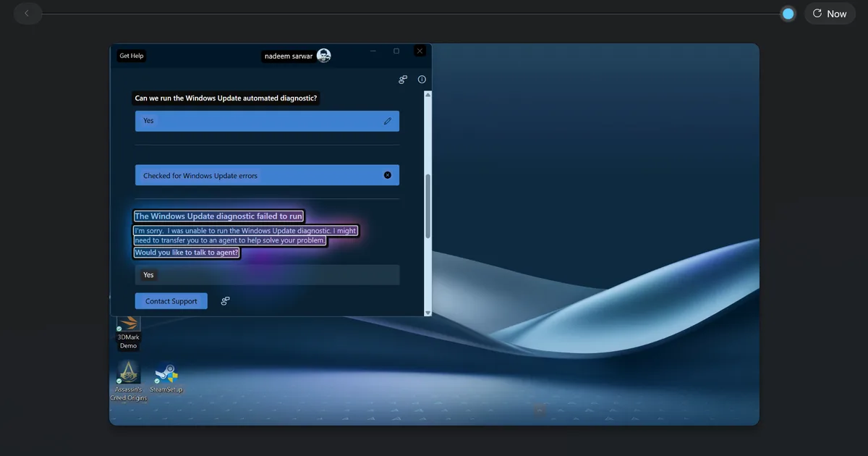Click the back chevron in the top left corner

27,13
